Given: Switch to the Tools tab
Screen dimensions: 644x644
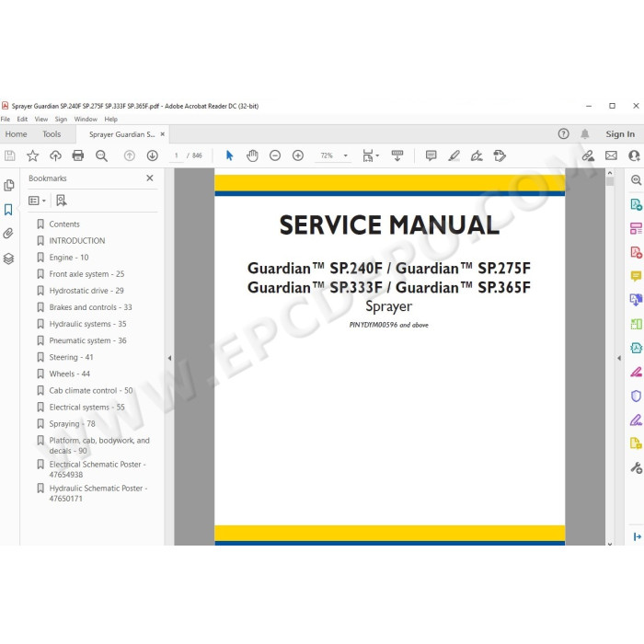Looking at the screenshot, I should click(x=52, y=134).
